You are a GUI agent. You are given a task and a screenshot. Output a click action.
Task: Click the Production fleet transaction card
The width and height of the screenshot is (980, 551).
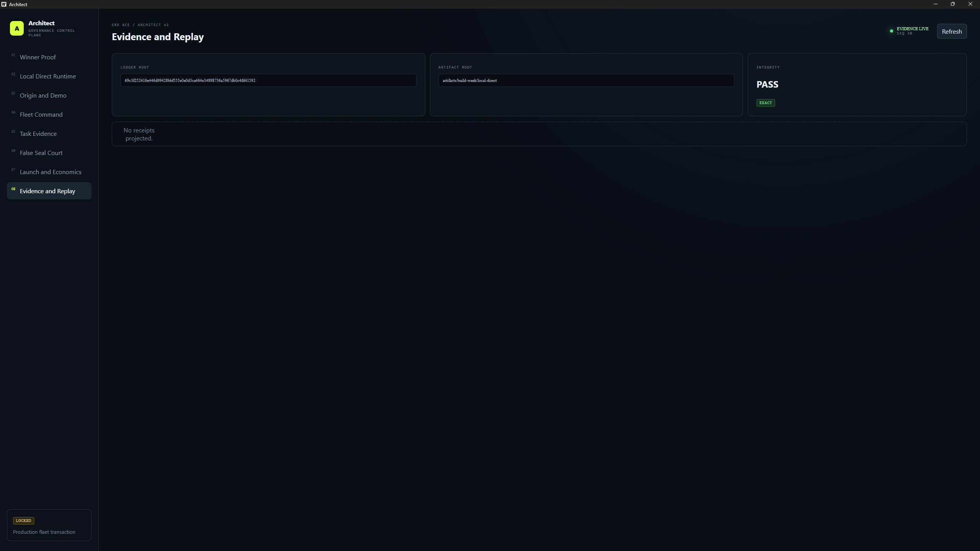pyautogui.click(x=49, y=525)
